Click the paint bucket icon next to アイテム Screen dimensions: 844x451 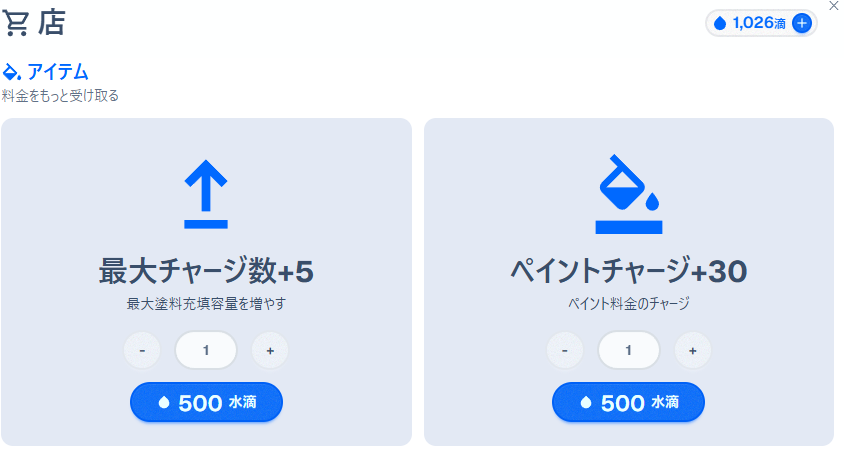pos(12,72)
